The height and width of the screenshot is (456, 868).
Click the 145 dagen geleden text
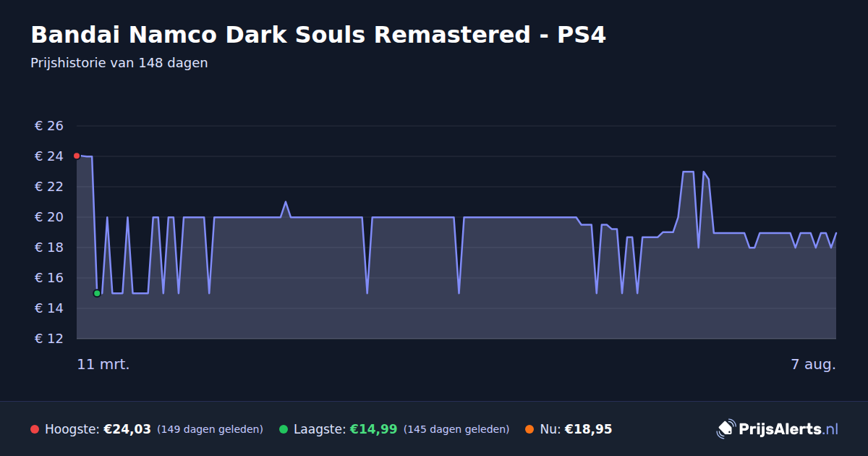coord(456,429)
